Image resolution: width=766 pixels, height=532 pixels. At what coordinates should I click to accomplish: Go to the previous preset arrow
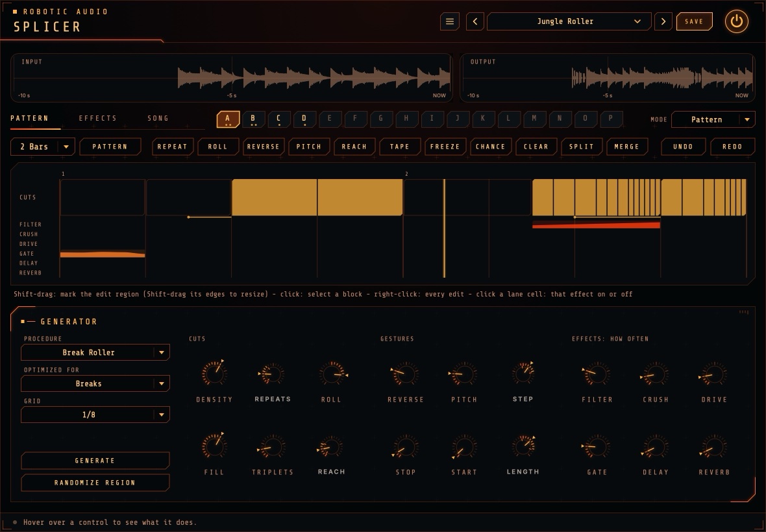click(x=475, y=21)
